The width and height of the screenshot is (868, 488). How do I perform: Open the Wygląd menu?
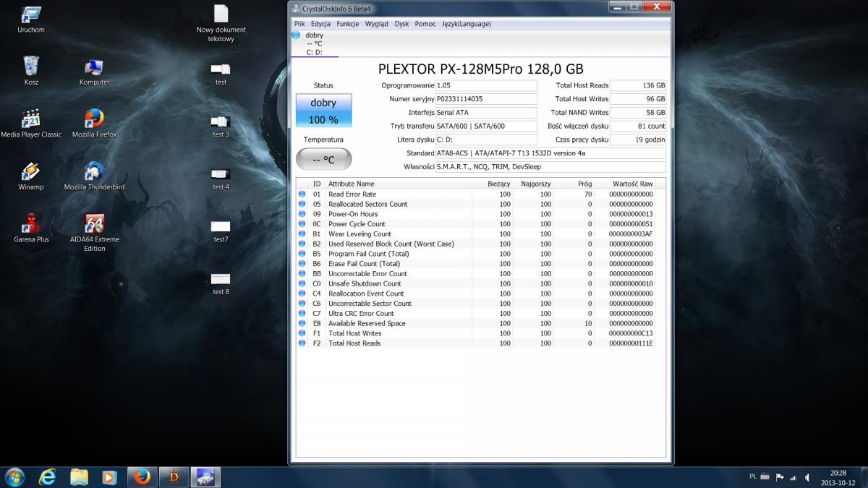377,24
